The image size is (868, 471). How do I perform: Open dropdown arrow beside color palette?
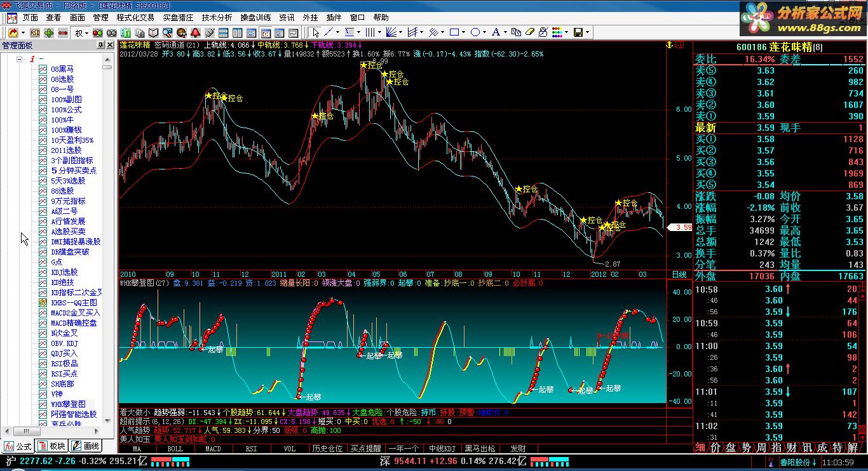point(566,32)
